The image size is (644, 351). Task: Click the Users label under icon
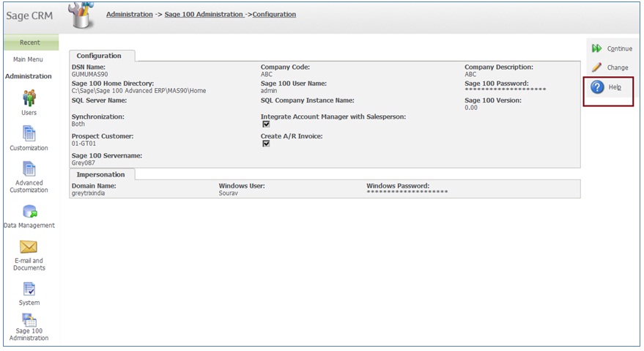click(x=29, y=113)
